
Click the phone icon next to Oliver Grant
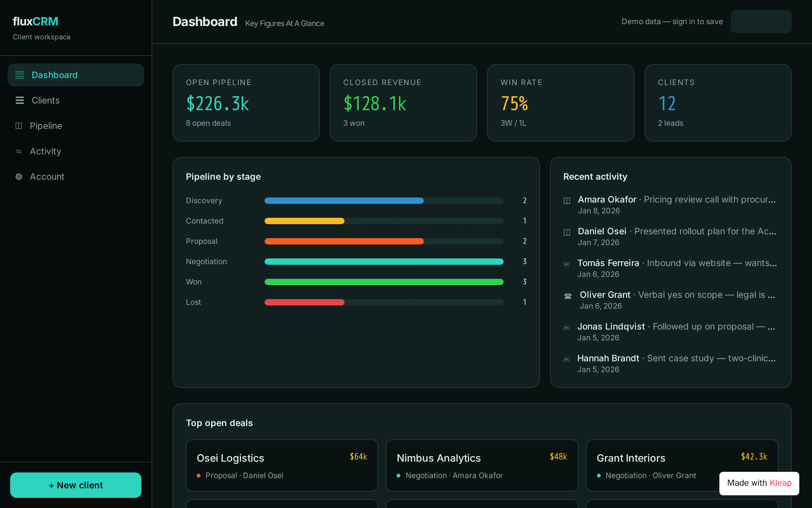coord(568,296)
